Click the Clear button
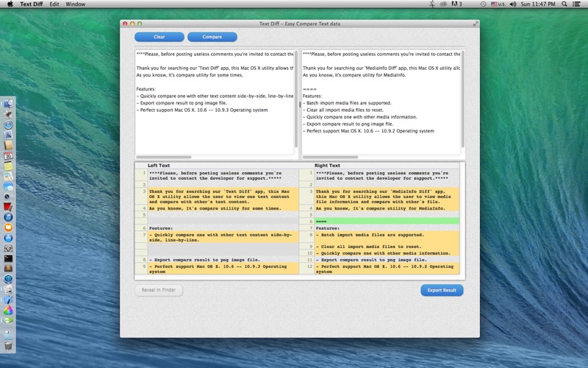The height and width of the screenshot is (368, 588). coord(159,37)
